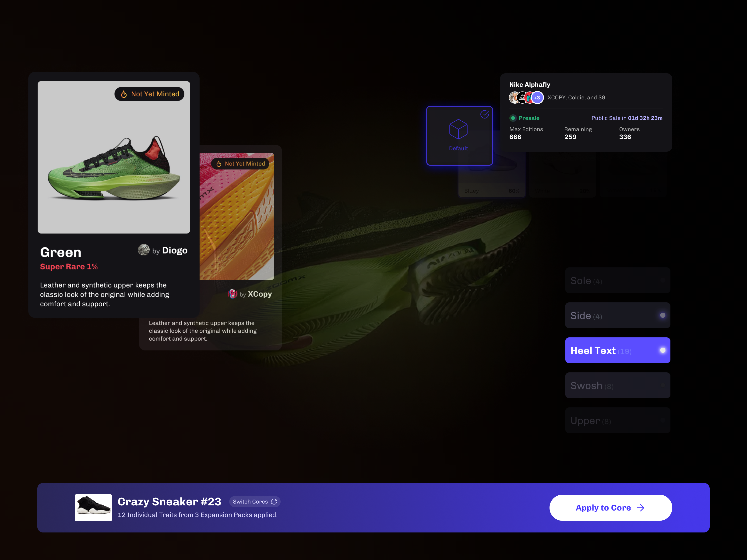Click the checkmark circle on the Default tile
Image resolution: width=747 pixels, height=560 pixels.
[485, 114]
